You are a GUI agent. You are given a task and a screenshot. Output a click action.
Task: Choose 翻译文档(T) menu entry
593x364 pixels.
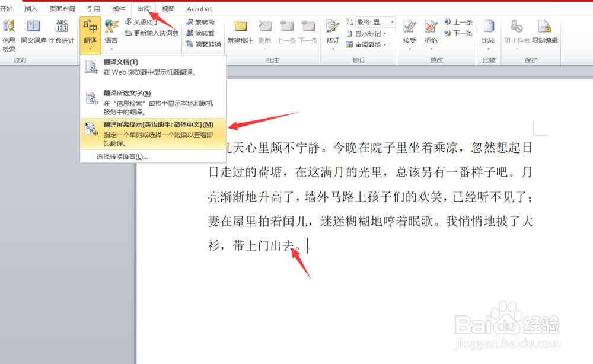point(153,67)
